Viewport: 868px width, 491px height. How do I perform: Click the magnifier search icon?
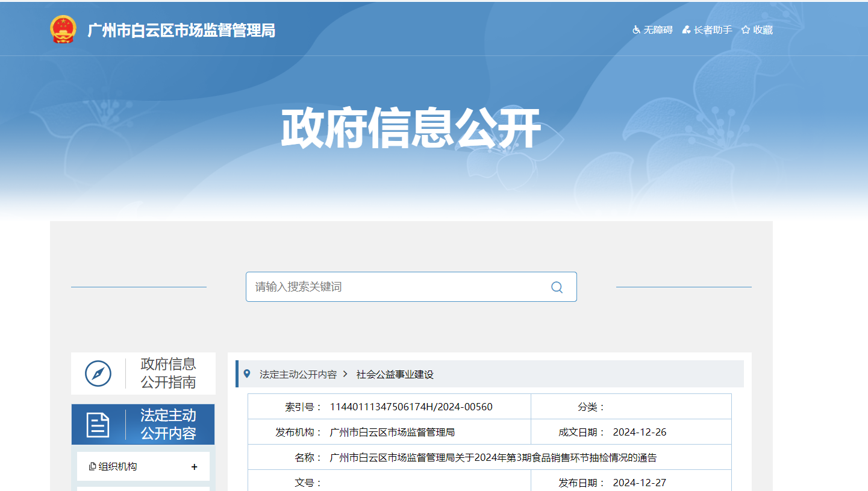click(x=557, y=287)
